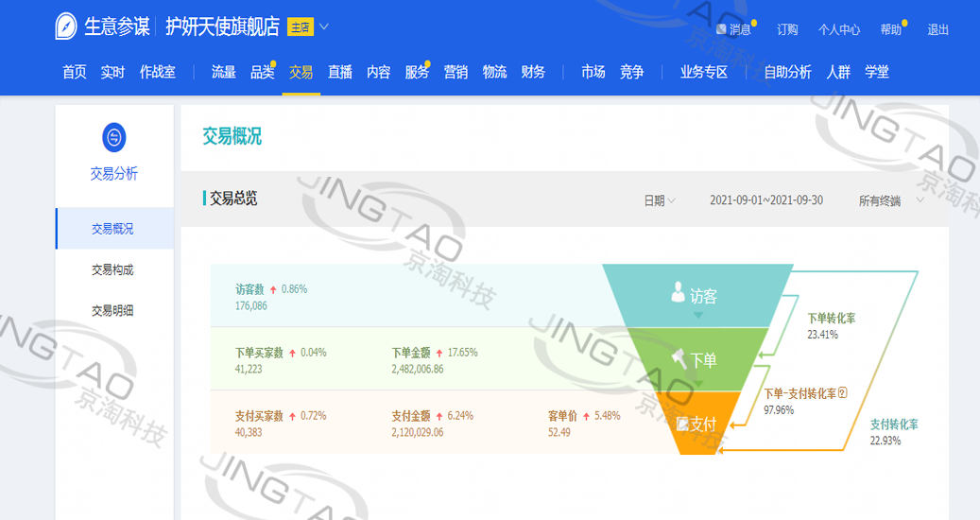Click the 订购 link in header
This screenshot has width=980, height=520.
(787, 29)
